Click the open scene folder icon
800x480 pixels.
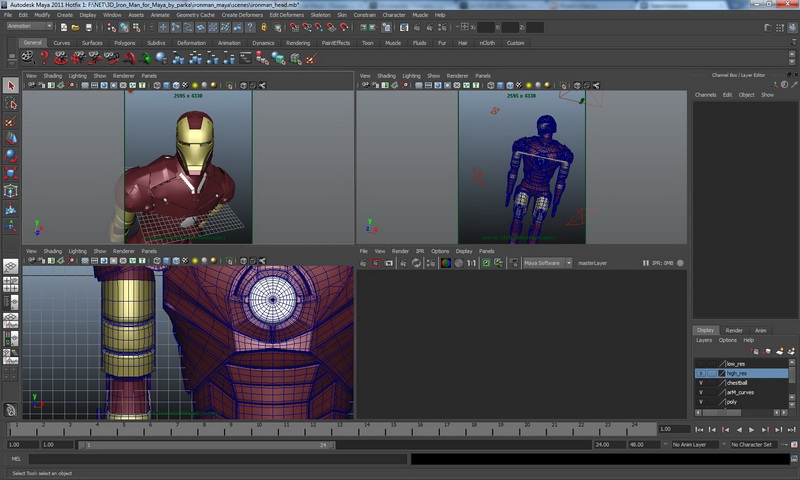tap(75, 27)
